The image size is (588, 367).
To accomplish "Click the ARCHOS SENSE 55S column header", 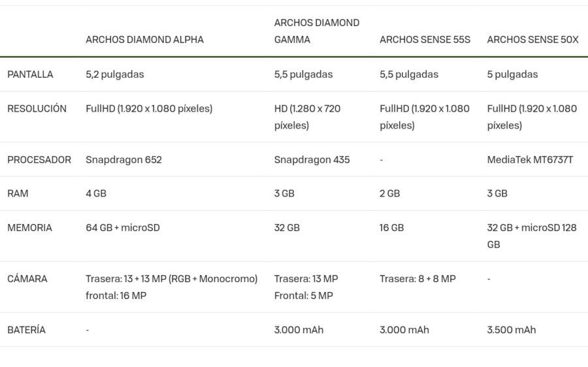I will [x=425, y=40].
